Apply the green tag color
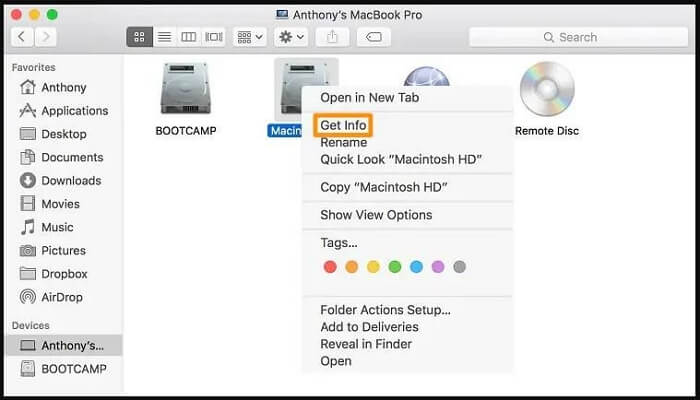 click(x=395, y=267)
